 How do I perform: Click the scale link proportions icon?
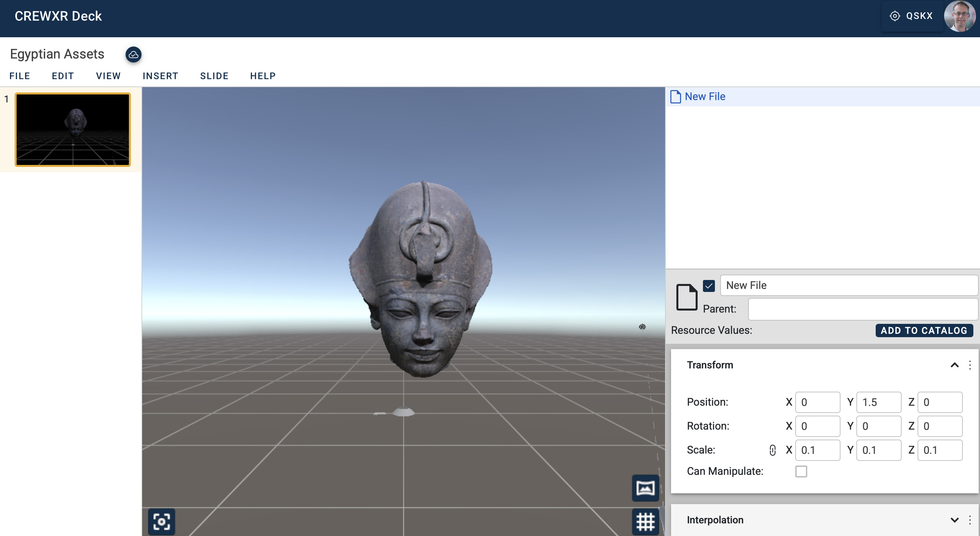(772, 450)
